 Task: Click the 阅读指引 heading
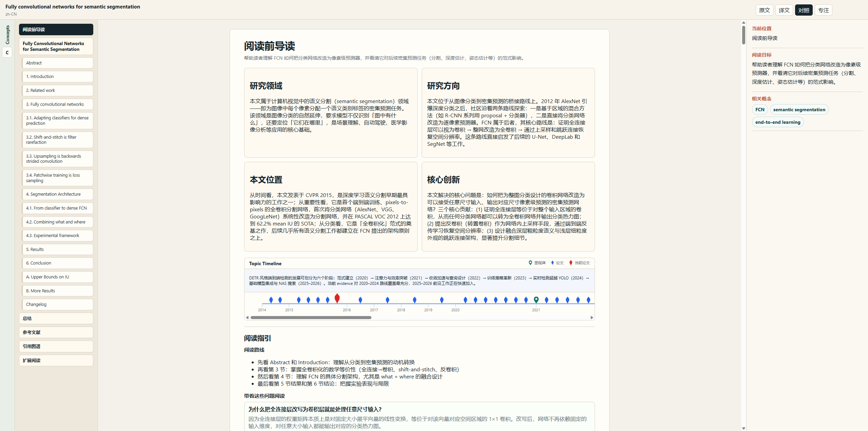[257, 338]
